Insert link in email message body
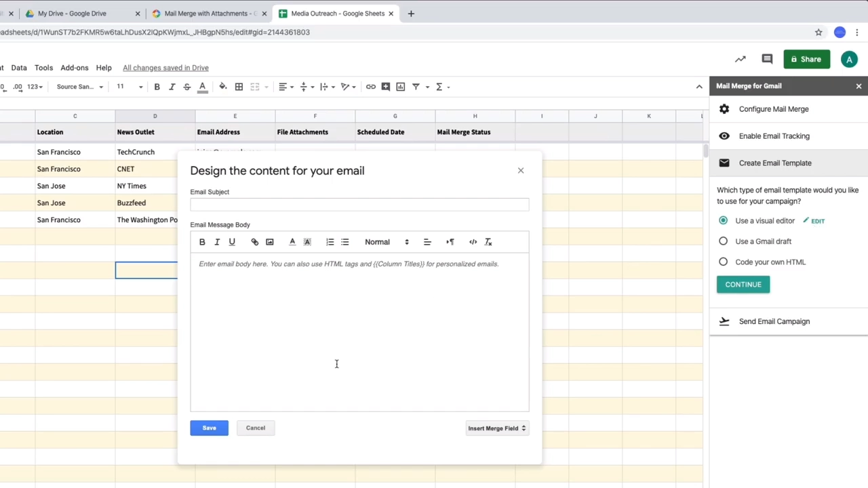 pyautogui.click(x=255, y=242)
